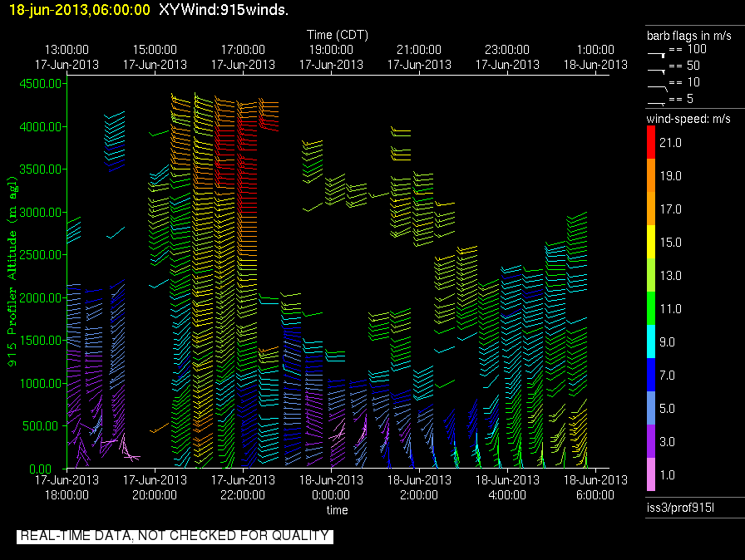Click the 'iss3/prof915l' data source label

[680, 508]
